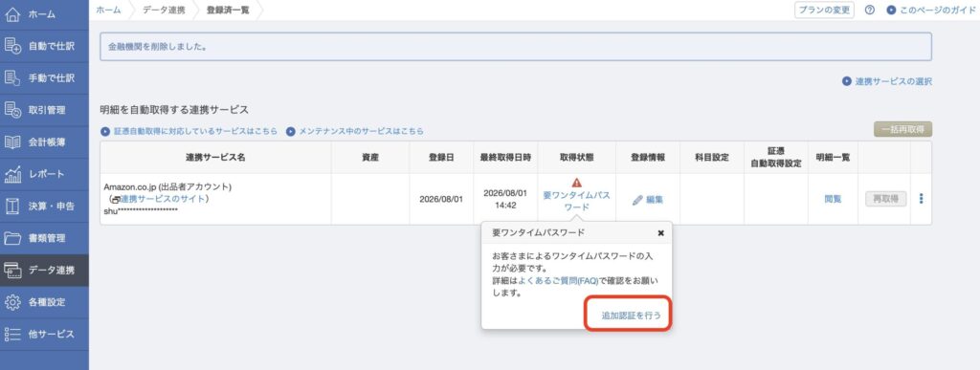Screen dimensions: 980x370
Task: Click 一括再取得 button
Action: point(903,130)
